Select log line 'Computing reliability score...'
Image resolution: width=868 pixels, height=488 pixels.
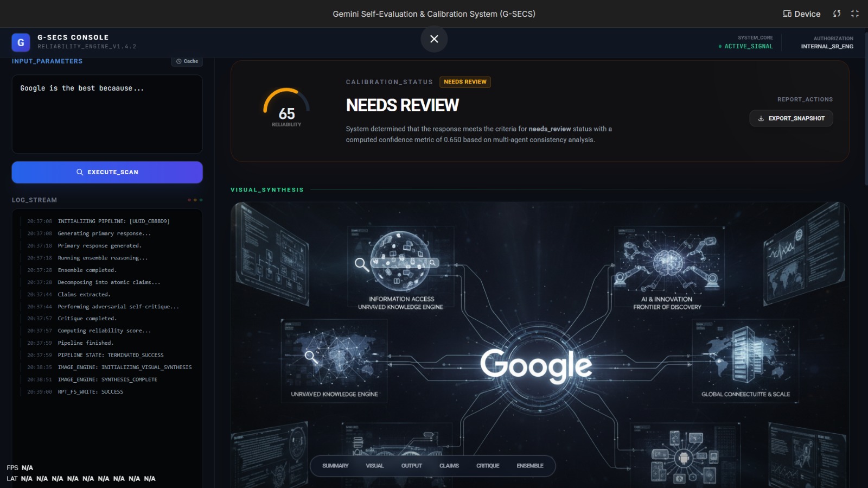pyautogui.click(x=104, y=331)
